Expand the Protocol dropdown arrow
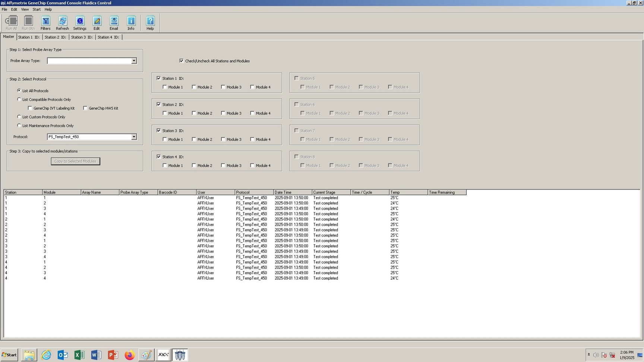This screenshot has width=644, height=362. (134, 137)
